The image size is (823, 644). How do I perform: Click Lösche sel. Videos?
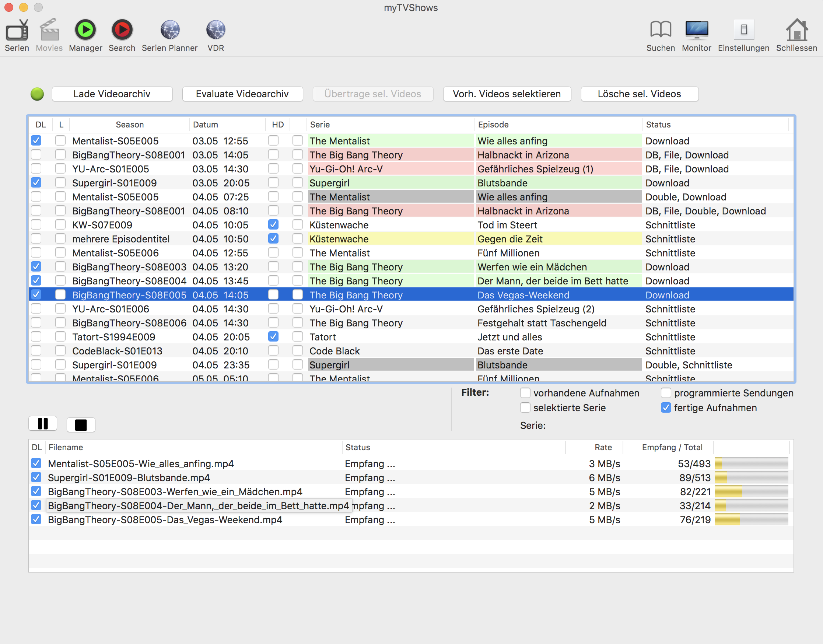(639, 94)
